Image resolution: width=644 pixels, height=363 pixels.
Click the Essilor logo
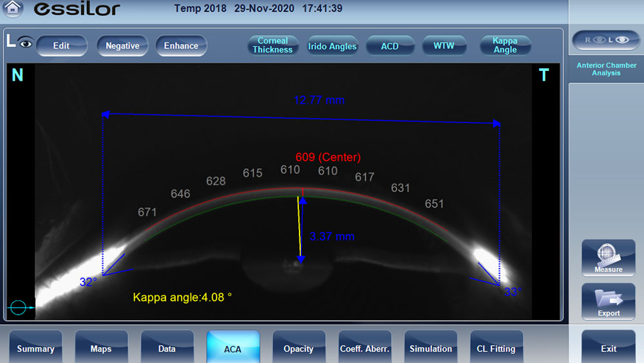point(77,8)
